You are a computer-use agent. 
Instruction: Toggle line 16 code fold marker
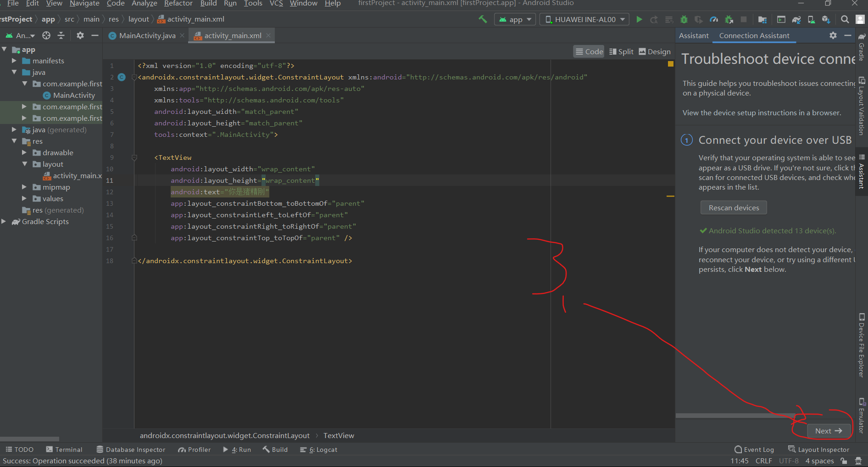[134, 238]
